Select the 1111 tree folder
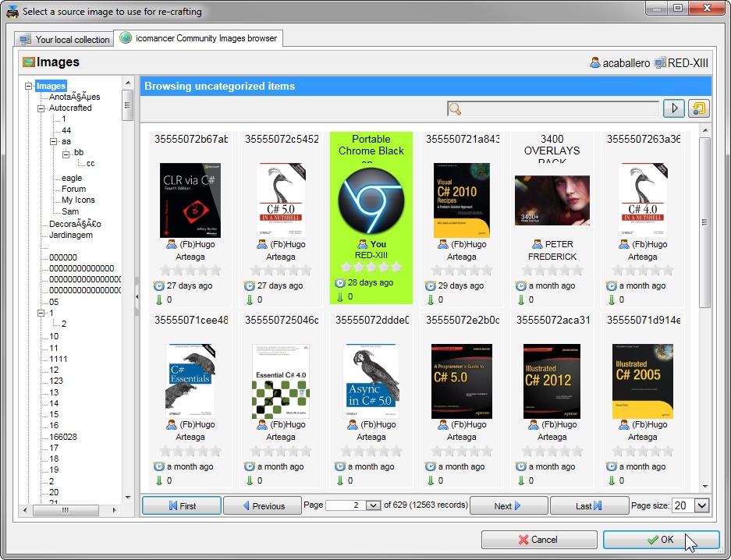Screen dimensions: 731x560 point(59,359)
